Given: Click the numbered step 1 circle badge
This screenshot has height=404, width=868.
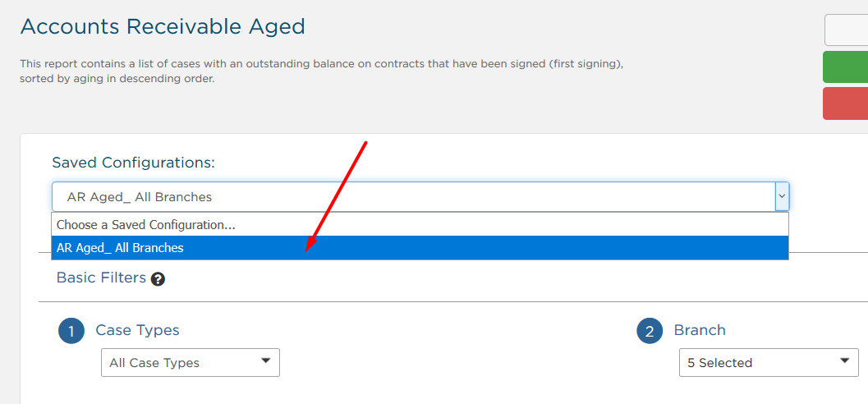Looking at the screenshot, I should click(x=71, y=331).
